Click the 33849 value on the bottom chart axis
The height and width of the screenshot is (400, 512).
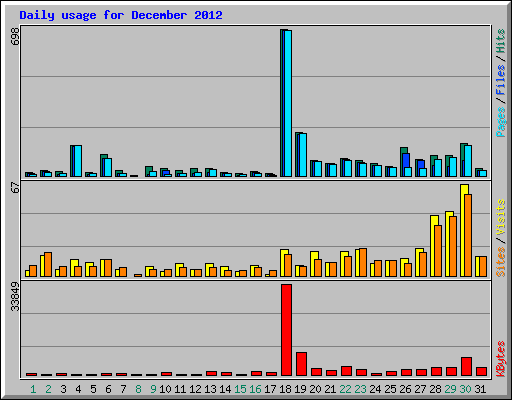click(x=15, y=296)
